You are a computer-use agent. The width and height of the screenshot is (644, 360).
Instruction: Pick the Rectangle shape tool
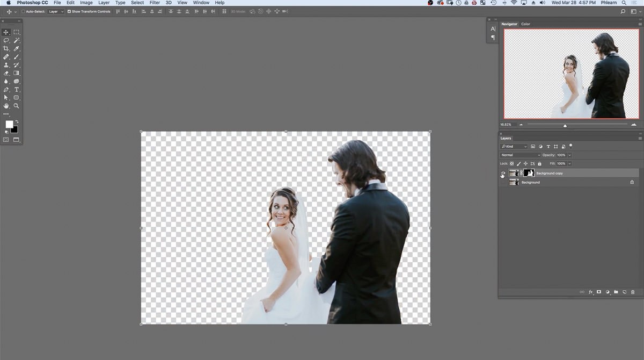[17, 98]
